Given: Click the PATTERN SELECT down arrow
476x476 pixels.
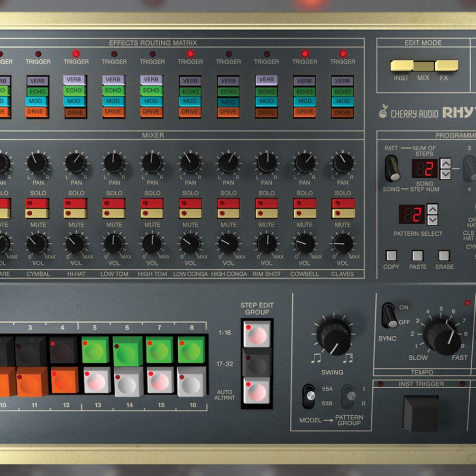Looking at the screenshot, I should tap(433, 221).
